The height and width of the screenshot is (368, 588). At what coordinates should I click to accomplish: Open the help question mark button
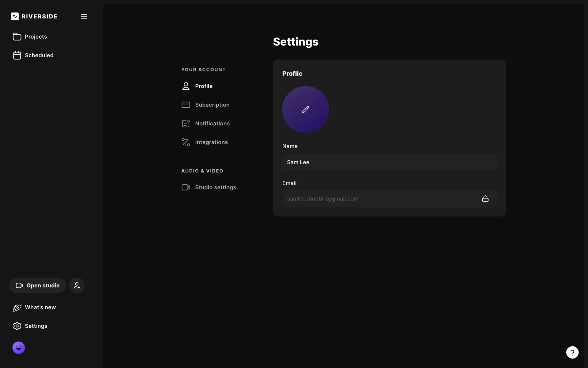[x=572, y=352]
